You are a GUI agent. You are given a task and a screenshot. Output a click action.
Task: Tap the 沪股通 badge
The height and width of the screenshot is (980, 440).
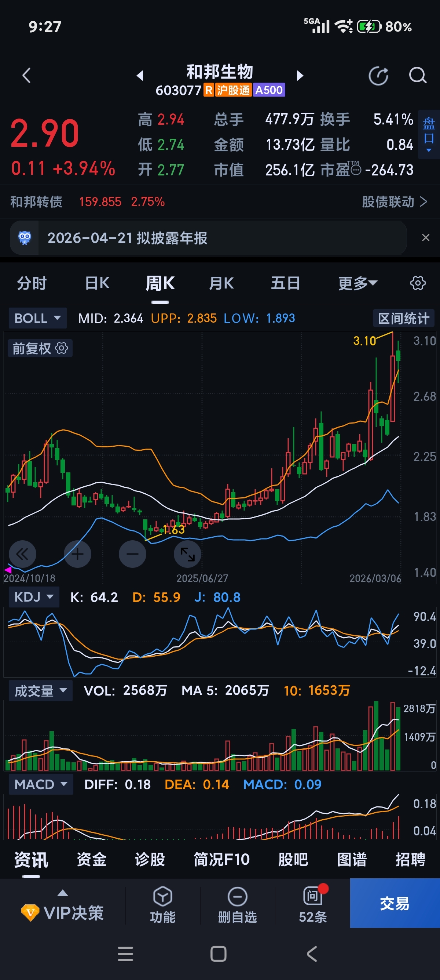coord(233,90)
